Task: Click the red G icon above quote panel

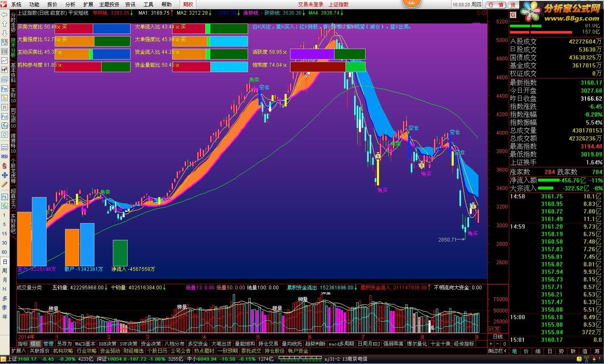Action: tap(512, 15)
